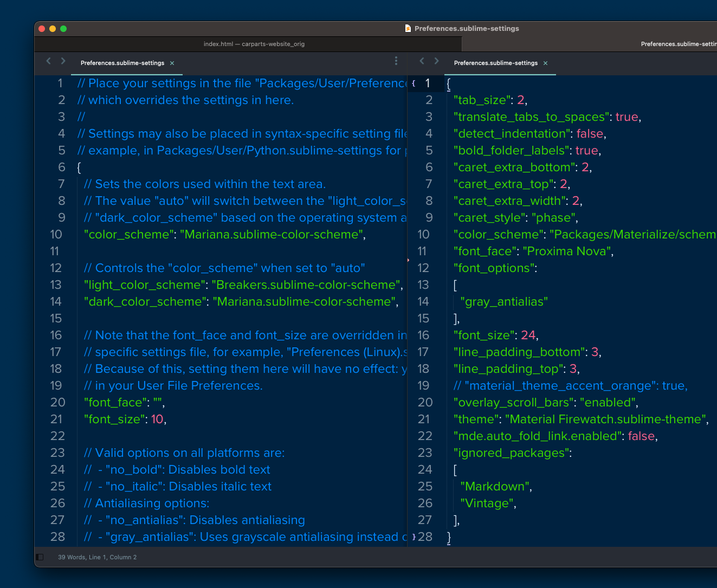This screenshot has height=588, width=717.
Task: Click the forward navigation arrow in the right pane
Action: tap(436, 61)
